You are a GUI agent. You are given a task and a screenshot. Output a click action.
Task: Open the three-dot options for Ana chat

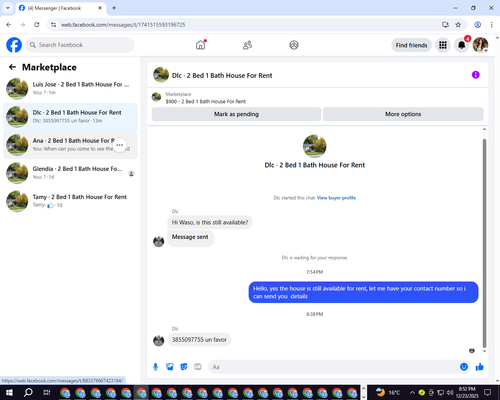coord(120,145)
